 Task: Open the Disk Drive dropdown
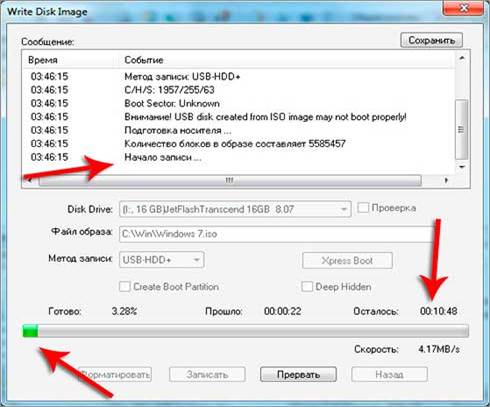click(235, 209)
